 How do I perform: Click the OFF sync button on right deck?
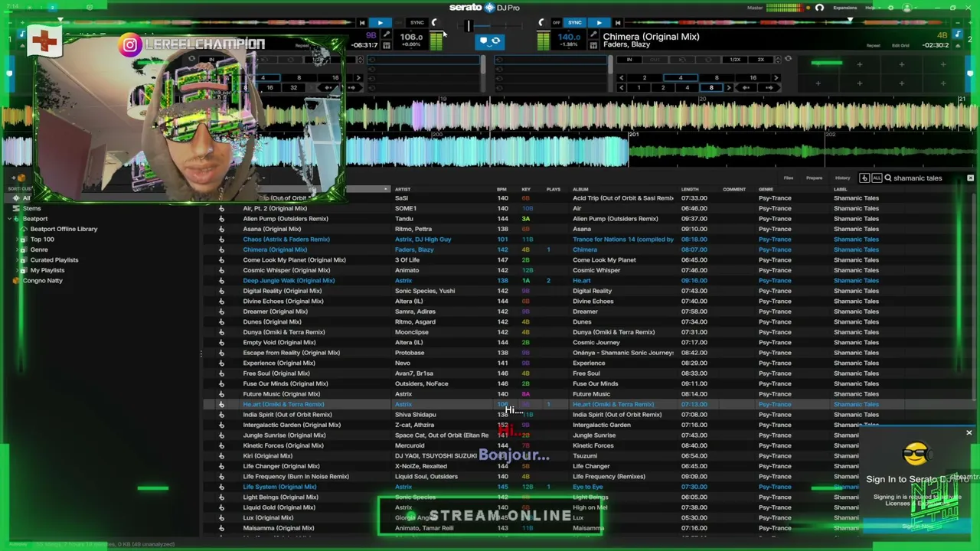click(557, 23)
